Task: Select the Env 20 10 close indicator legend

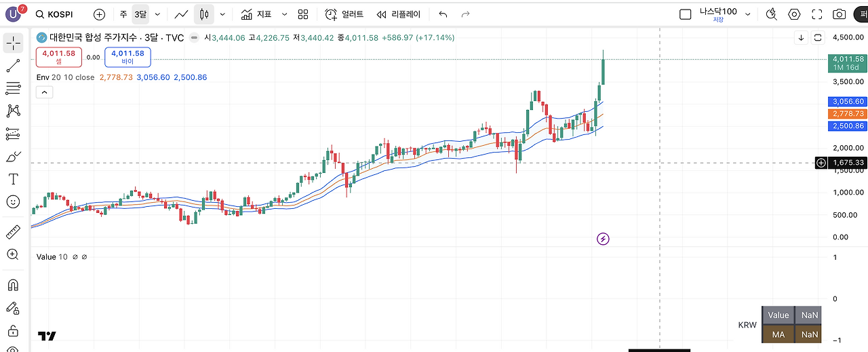Action: (66, 77)
